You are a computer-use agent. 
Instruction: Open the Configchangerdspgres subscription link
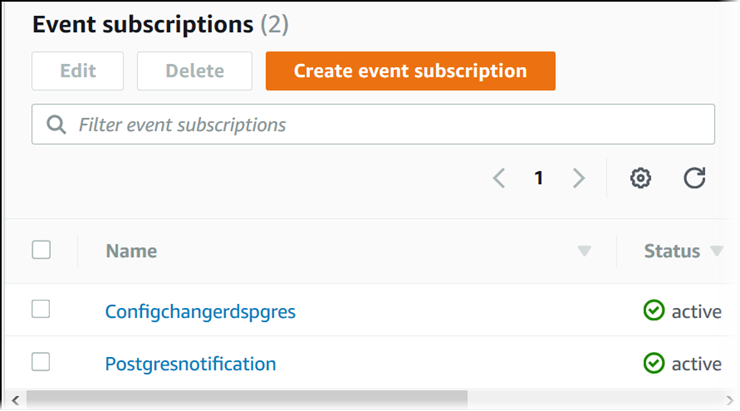200,311
